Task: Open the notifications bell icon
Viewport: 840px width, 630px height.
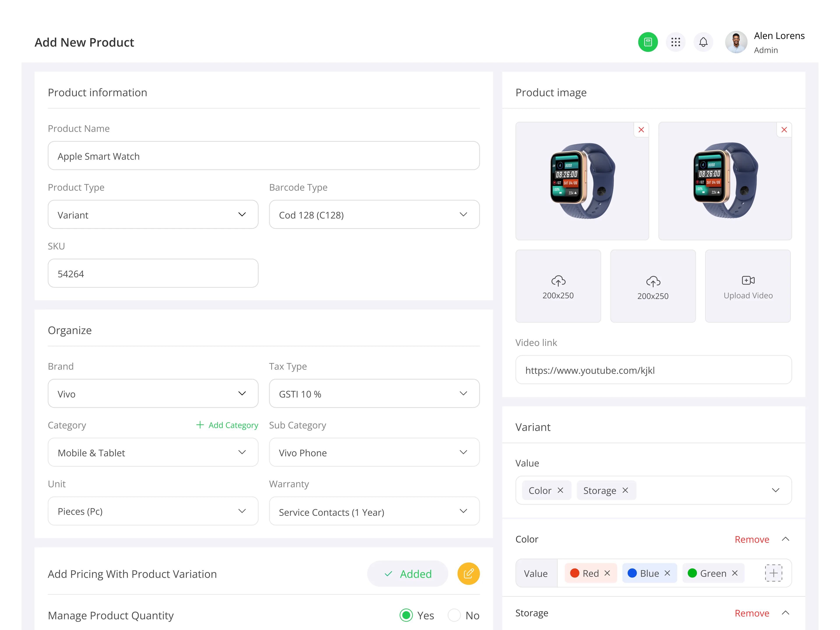Action: [703, 42]
